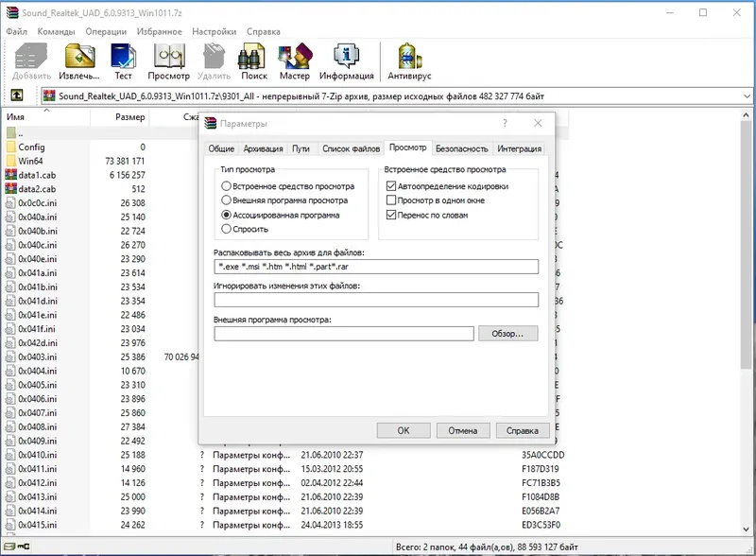
Task: Open the Просмотр toolbar tool
Action: [x=169, y=61]
